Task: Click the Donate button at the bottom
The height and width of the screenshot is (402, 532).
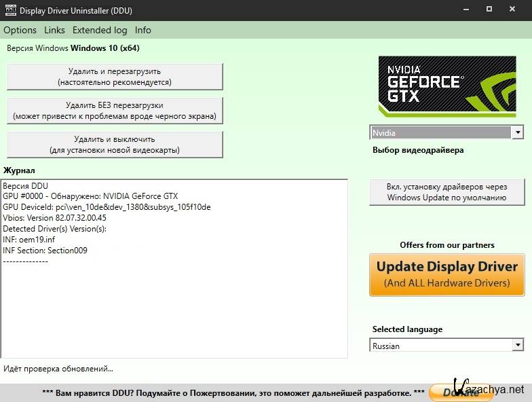Action: (x=461, y=392)
